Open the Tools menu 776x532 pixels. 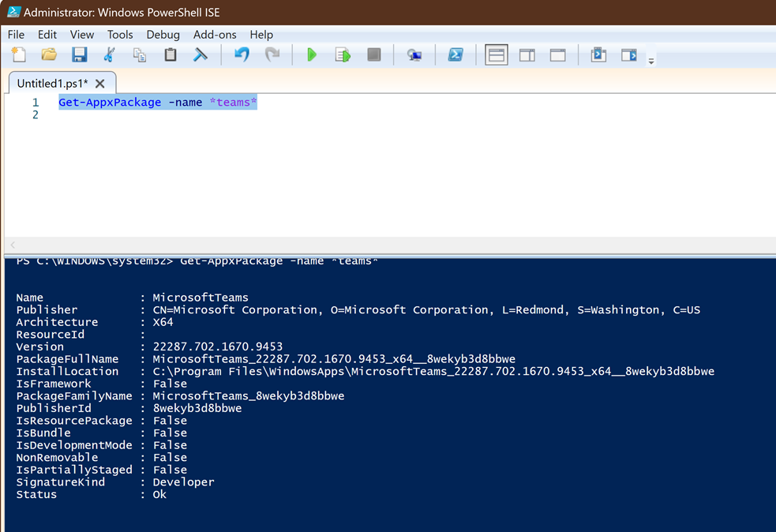[x=120, y=35]
